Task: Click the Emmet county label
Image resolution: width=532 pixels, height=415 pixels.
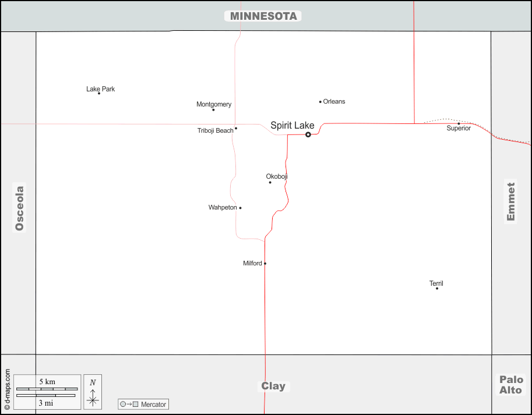Action: (x=511, y=201)
